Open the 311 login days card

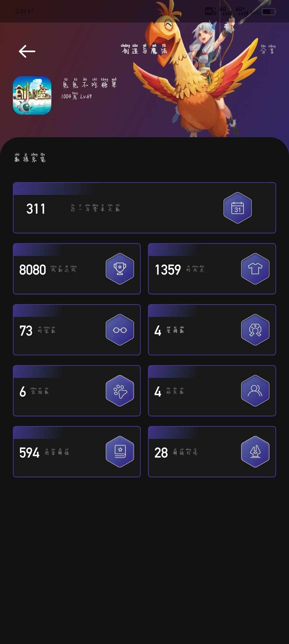point(144,208)
